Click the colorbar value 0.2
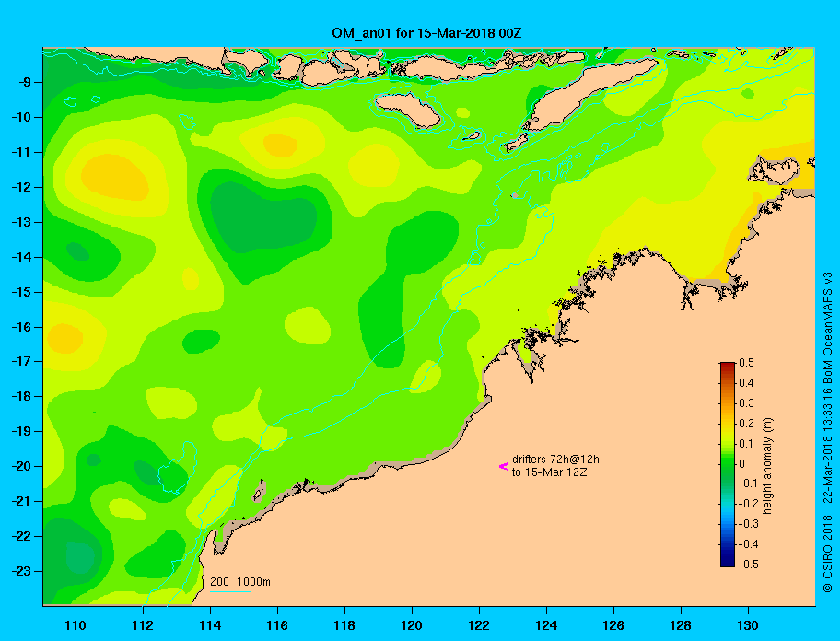This screenshot has width=840, height=641. (746, 424)
